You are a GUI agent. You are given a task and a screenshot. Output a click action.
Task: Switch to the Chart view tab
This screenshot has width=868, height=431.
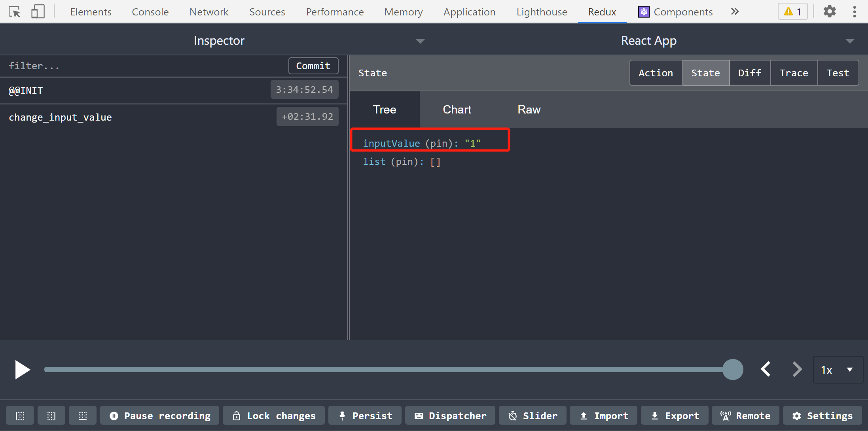[457, 110]
